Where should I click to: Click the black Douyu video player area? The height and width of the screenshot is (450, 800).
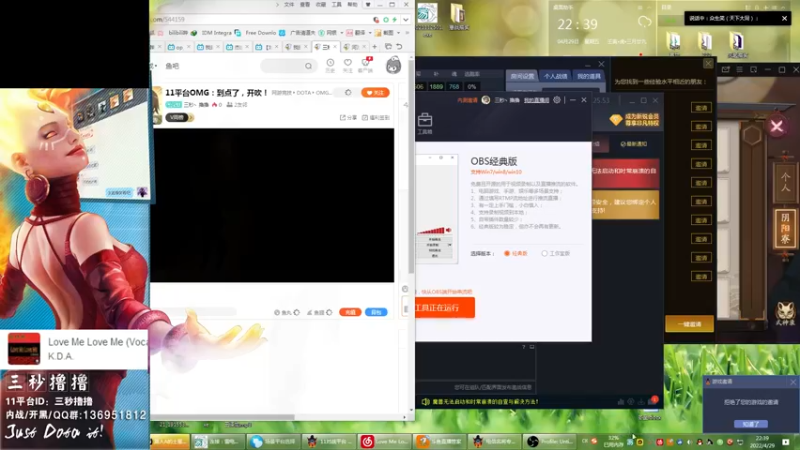[272, 205]
